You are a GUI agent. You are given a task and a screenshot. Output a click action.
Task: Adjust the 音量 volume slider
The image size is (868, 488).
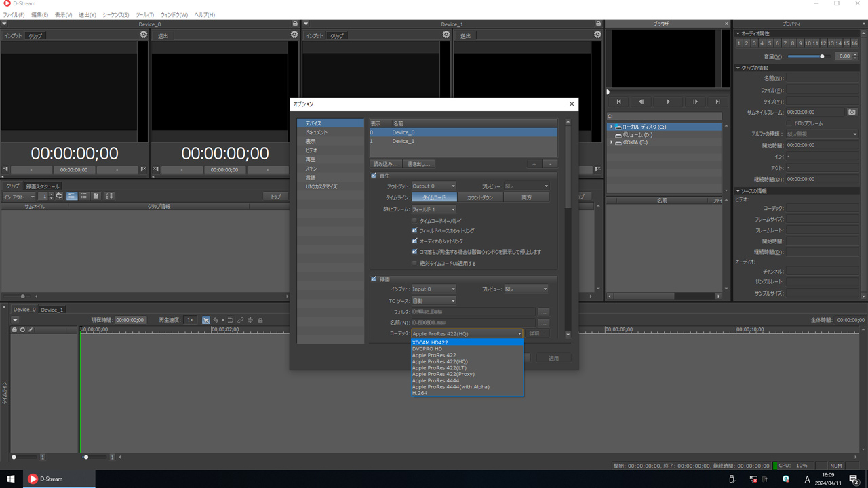[822, 56]
